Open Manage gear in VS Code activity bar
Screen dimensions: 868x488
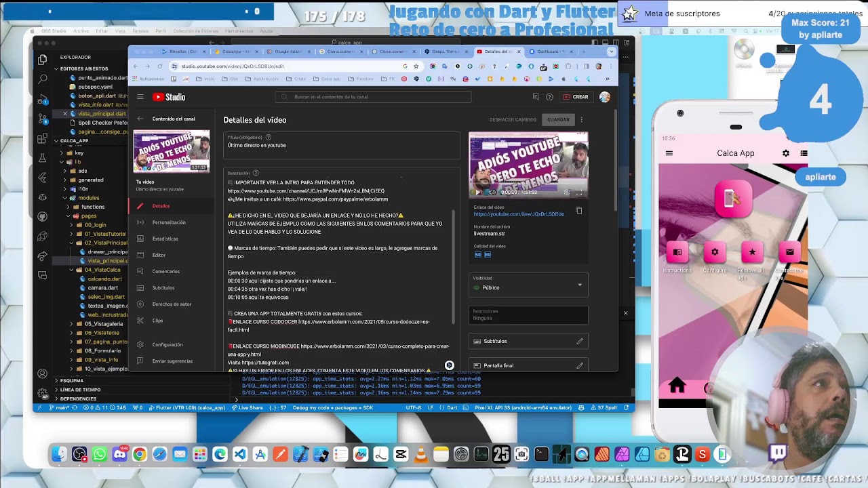(42, 392)
